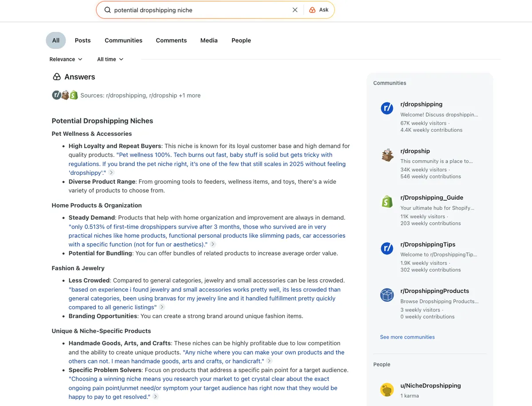Switch to the Communities tab
Screen dimensions: 532x406
coord(123,40)
